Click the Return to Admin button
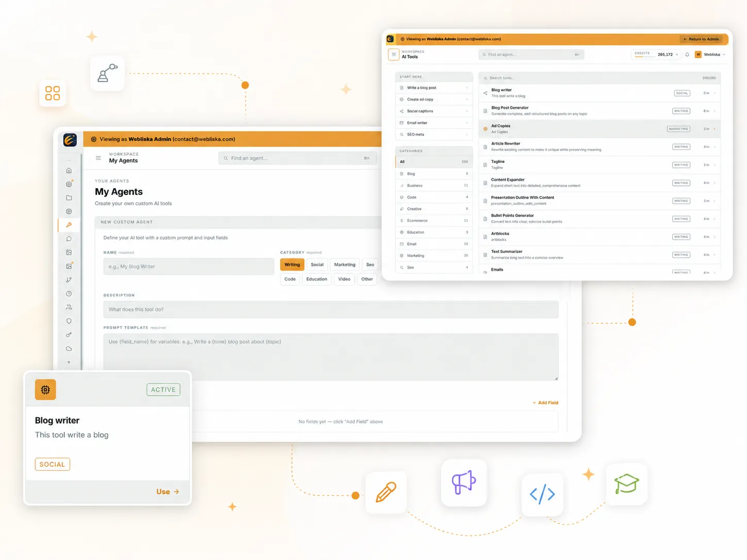The height and width of the screenshot is (560, 747). pos(701,39)
